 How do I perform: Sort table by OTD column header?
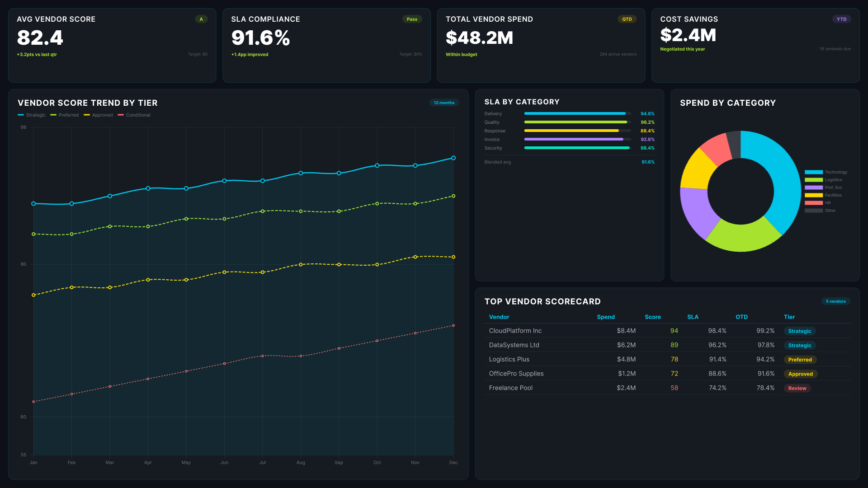pyautogui.click(x=741, y=317)
